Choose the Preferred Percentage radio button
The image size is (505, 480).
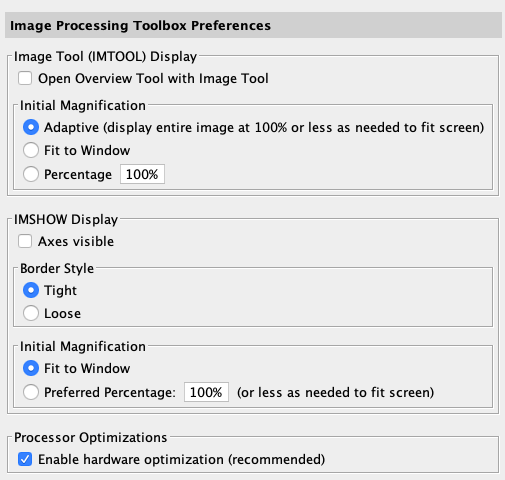31,392
